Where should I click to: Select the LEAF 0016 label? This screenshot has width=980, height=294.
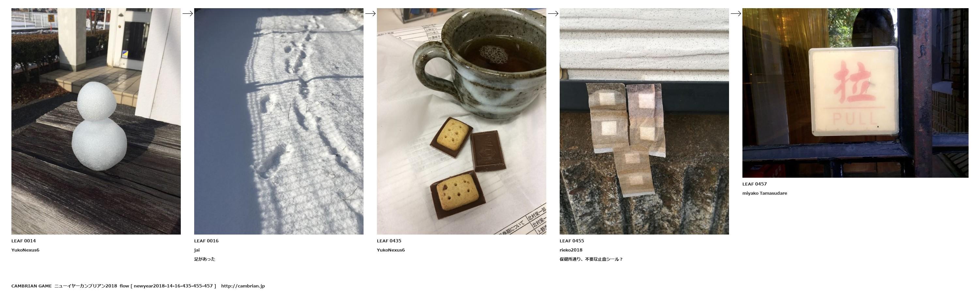click(206, 241)
